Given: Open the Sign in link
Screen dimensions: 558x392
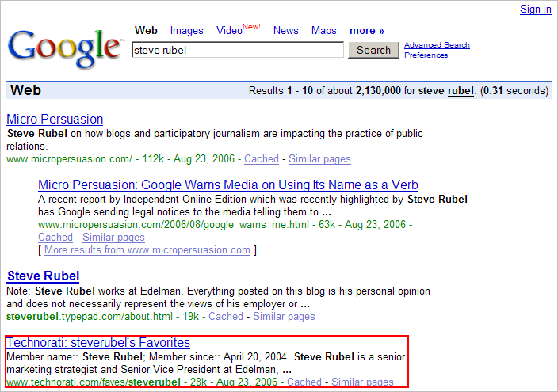Looking at the screenshot, I should pos(536,10).
